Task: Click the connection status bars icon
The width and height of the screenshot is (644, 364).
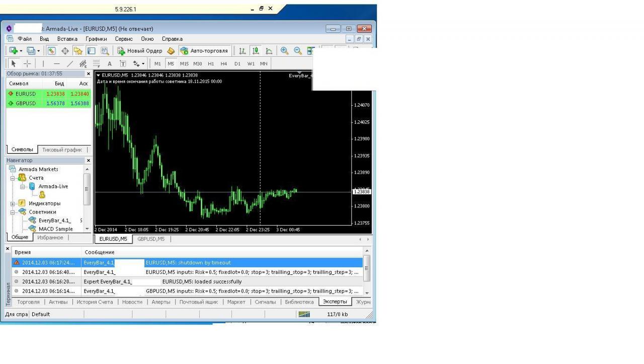Action: (304, 314)
